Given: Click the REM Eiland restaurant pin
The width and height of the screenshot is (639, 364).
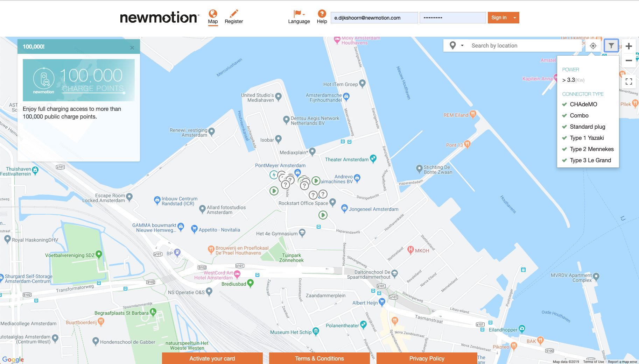Looking at the screenshot, I should click(x=473, y=114).
